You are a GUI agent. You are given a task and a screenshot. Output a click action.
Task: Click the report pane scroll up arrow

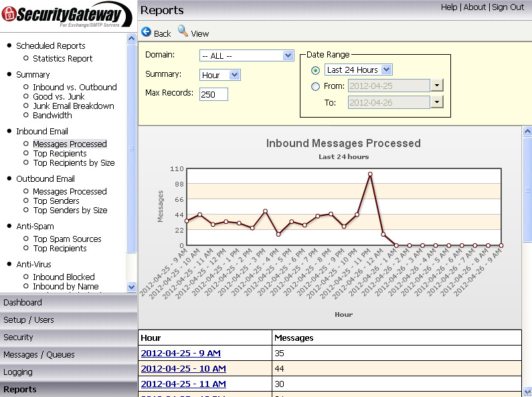pos(527,131)
